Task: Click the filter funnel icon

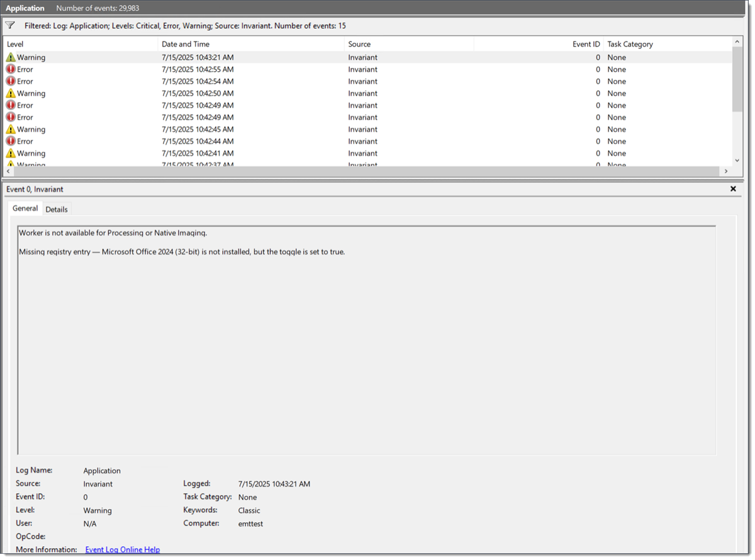Action: pos(10,26)
